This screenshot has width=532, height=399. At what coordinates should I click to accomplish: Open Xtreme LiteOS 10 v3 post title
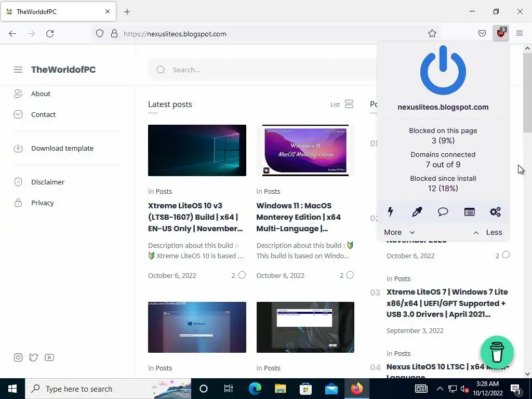click(x=196, y=217)
